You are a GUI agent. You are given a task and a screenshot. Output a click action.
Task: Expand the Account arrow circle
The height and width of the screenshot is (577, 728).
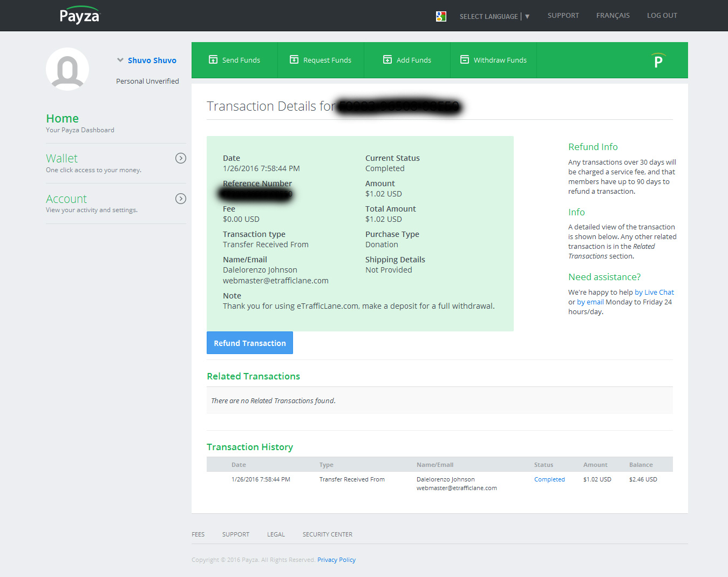tap(181, 199)
